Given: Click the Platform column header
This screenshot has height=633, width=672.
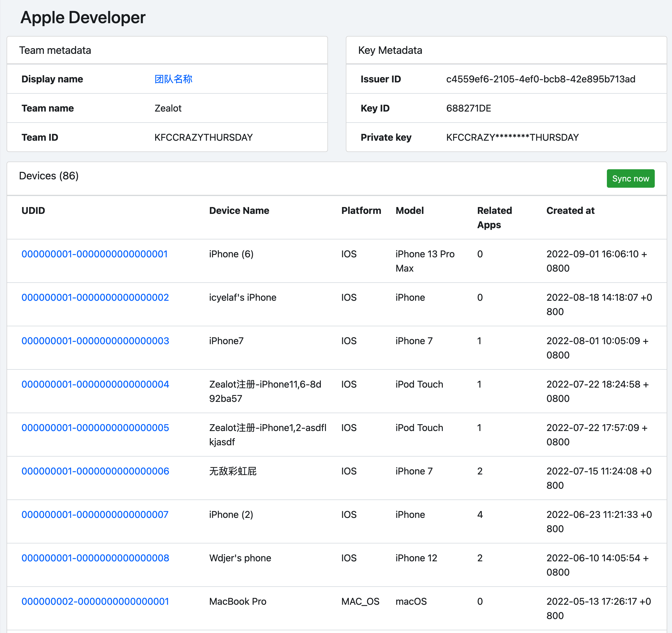Looking at the screenshot, I should [x=361, y=211].
